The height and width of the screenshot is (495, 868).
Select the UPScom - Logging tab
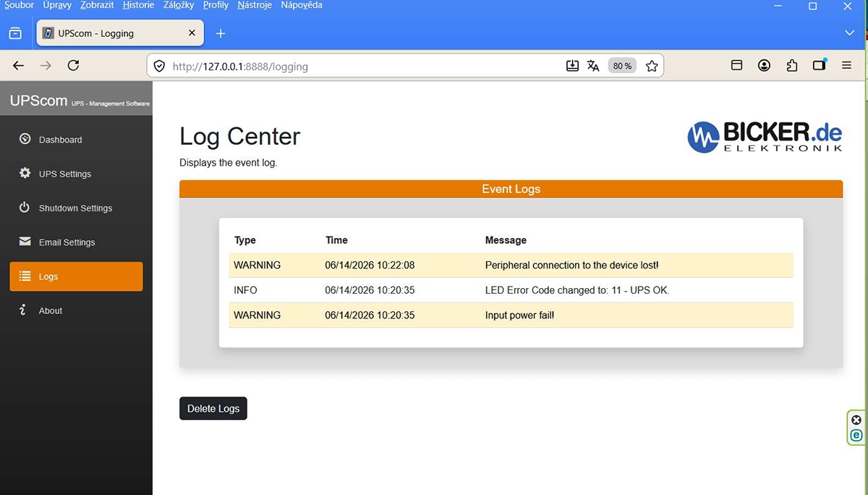pyautogui.click(x=120, y=33)
